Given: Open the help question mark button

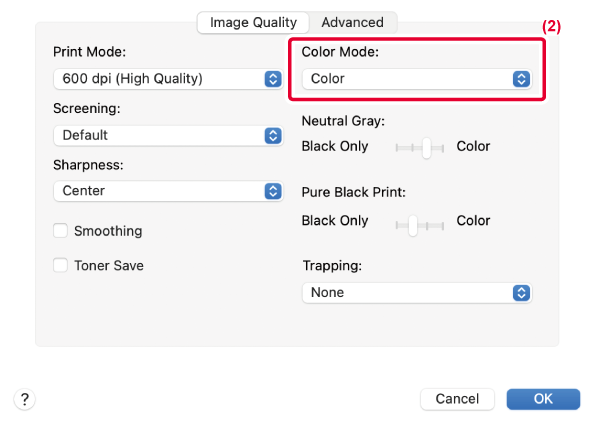Looking at the screenshot, I should (x=25, y=399).
